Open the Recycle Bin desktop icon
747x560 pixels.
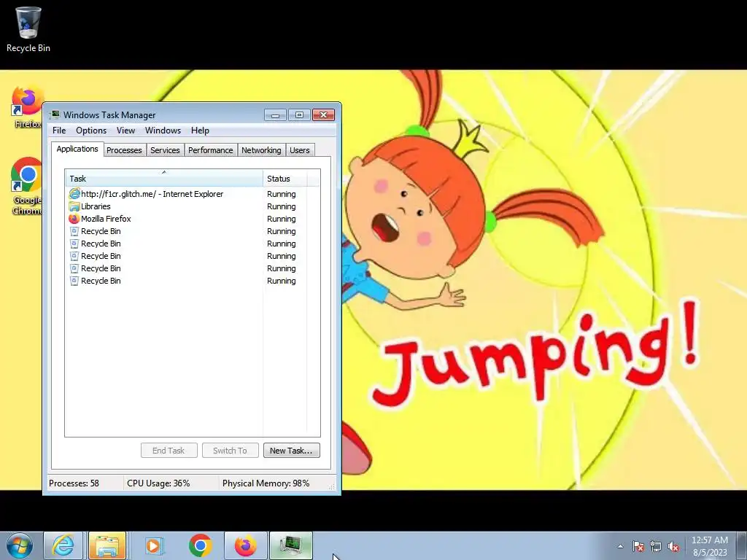(28, 29)
